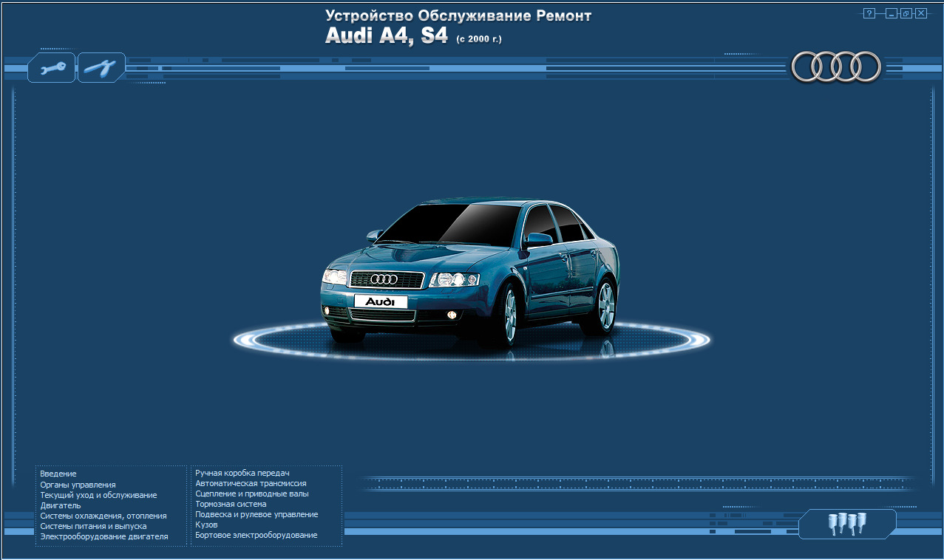Click the title 'Audi A4, S4'
Image resolution: width=944 pixels, height=560 pixels.
387,36
